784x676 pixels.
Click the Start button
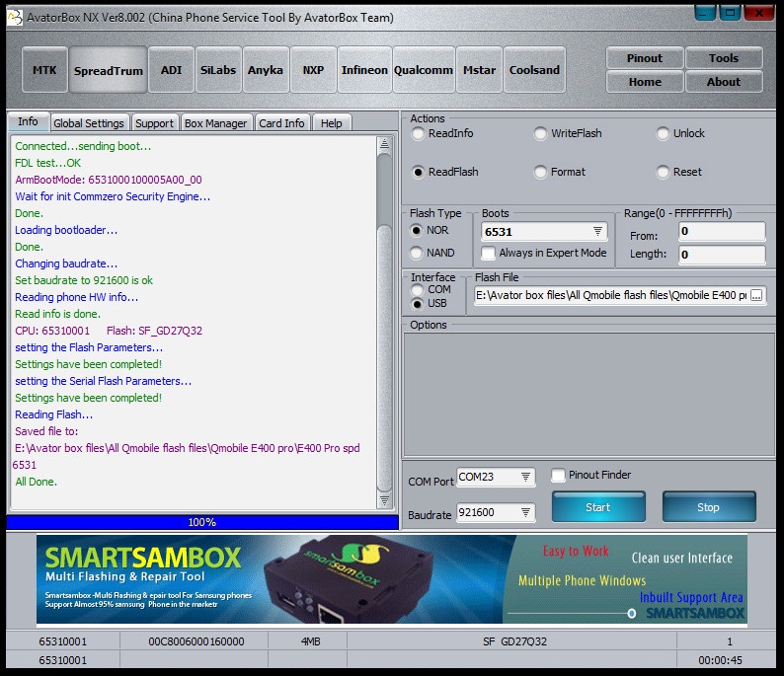point(598,507)
